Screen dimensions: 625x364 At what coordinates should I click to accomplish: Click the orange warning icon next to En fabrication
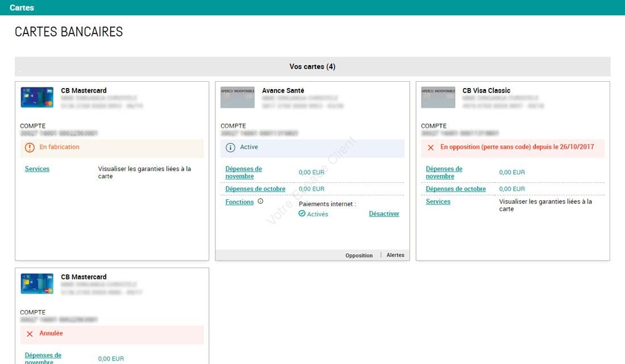tap(30, 147)
